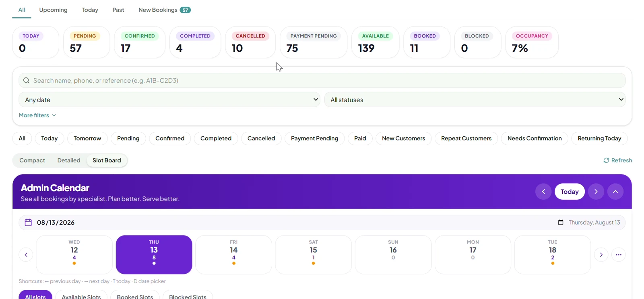This screenshot has width=644, height=299.
Task: Click the search name, phone, reference field
Action: (322, 80)
